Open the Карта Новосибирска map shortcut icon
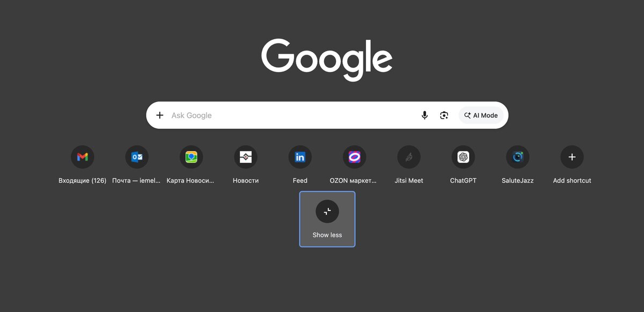Screen dimensions: 644x312 tap(191, 157)
